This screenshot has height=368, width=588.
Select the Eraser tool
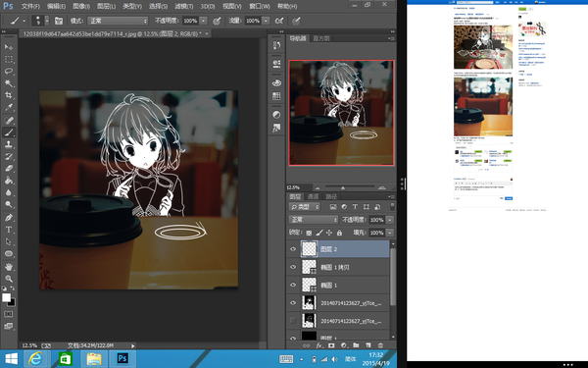point(8,168)
